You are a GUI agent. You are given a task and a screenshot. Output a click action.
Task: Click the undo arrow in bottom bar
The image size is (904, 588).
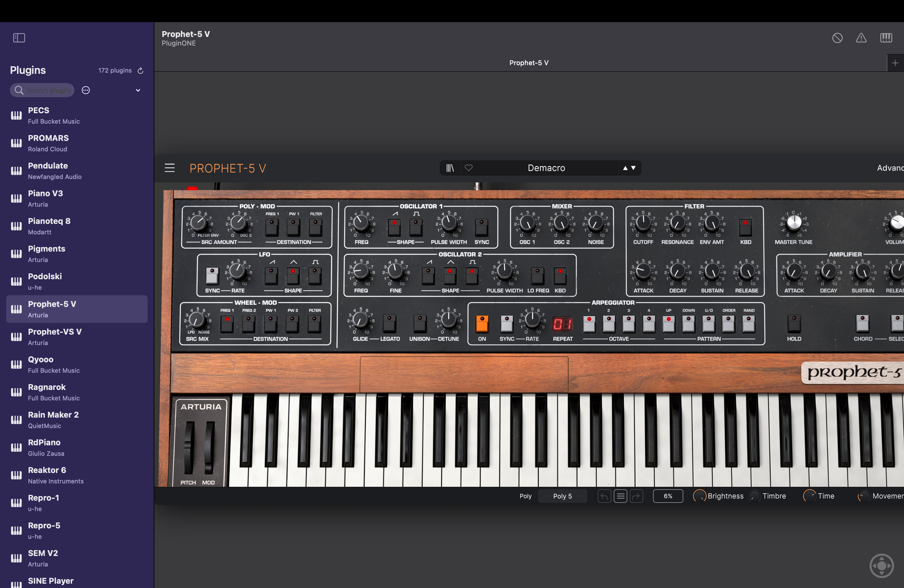[604, 496]
